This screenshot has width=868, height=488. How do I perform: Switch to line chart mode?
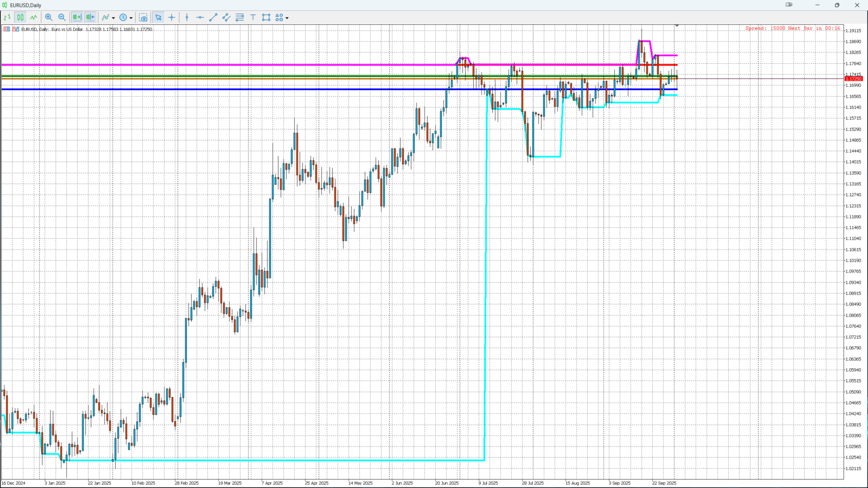pos(34,18)
